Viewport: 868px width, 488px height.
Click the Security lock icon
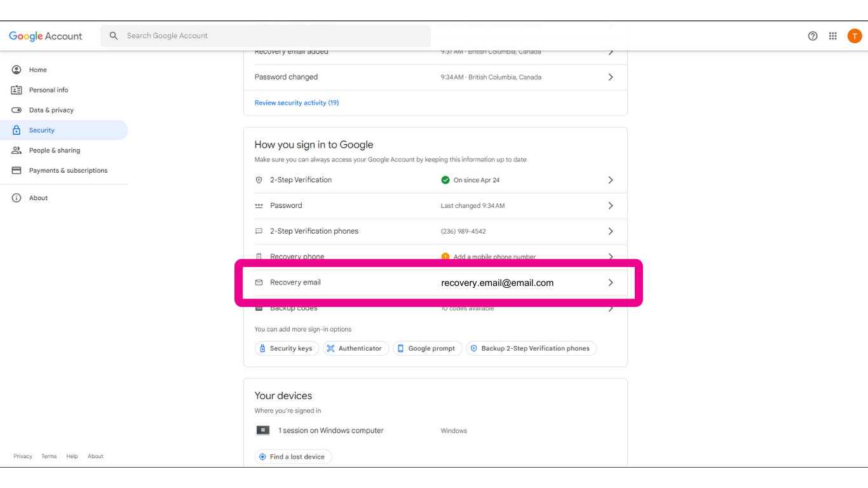17,130
